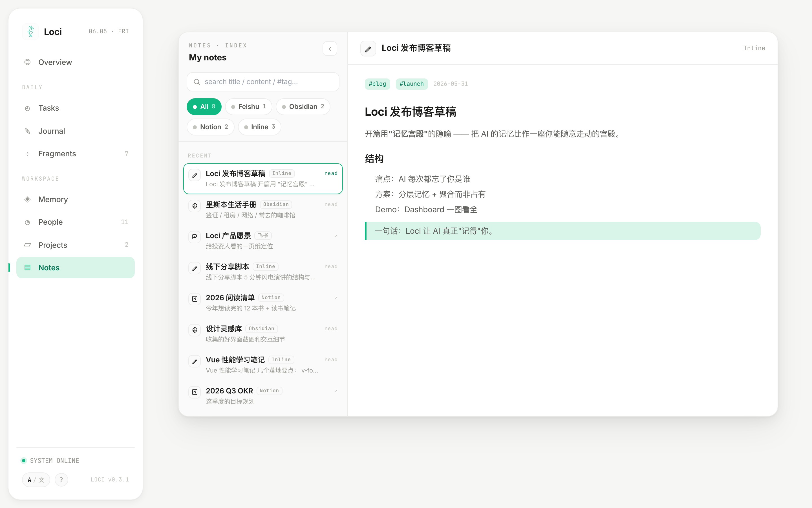Viewport: 812px width, 508px height.
Task: Click the magnifier icon in search box
Action: 197,82
